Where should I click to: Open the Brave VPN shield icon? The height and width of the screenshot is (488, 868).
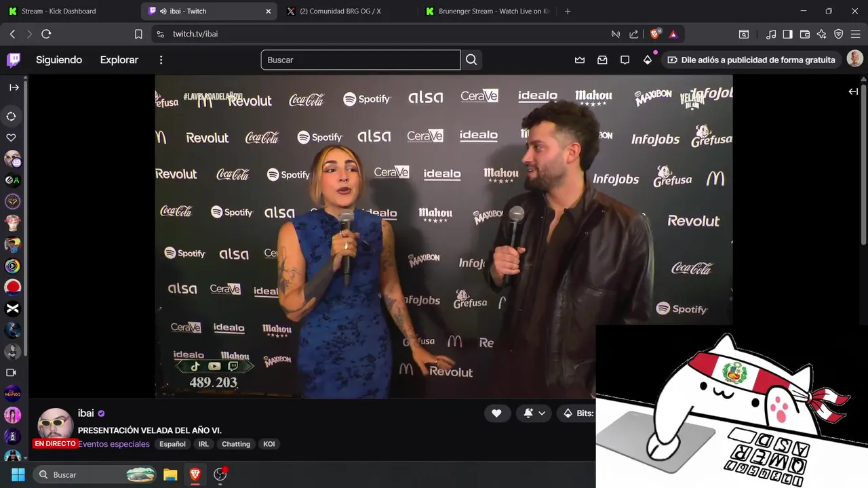coord(839,34)
